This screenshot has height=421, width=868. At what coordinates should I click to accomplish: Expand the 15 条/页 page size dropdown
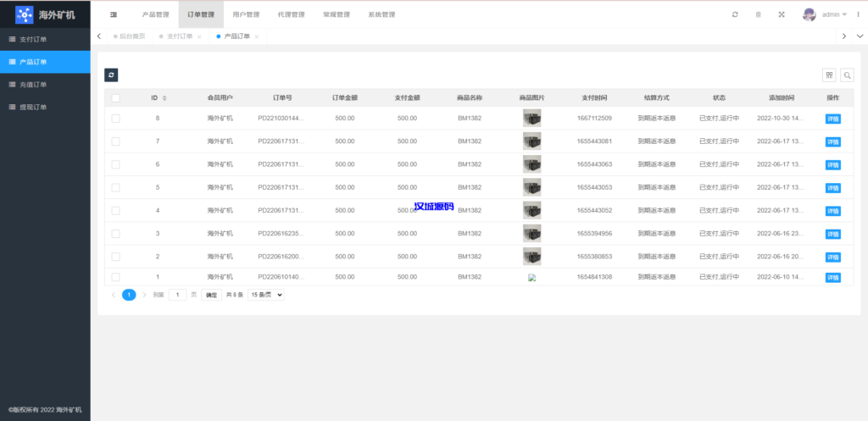(x=266, y=295)
